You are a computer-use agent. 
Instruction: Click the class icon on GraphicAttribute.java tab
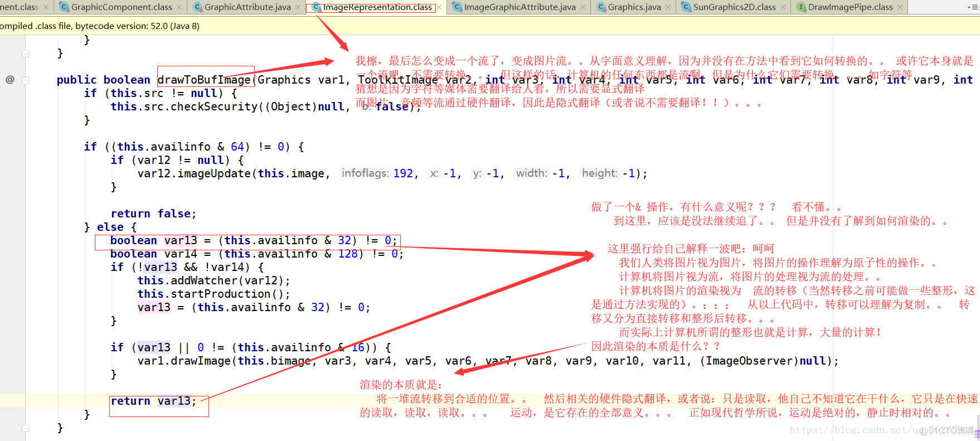pyautogui.click(x=197, y=7)
